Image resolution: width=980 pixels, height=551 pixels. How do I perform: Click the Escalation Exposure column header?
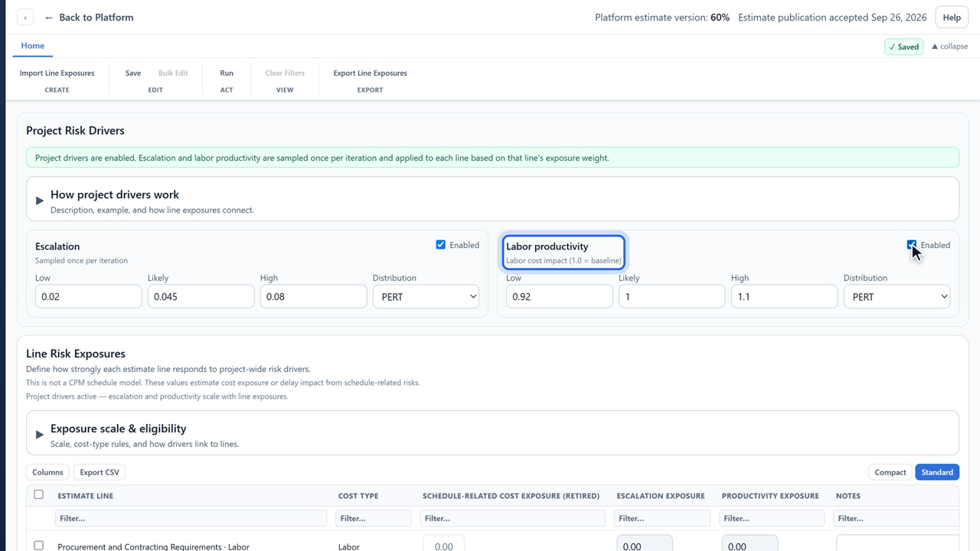coord(661,496)
